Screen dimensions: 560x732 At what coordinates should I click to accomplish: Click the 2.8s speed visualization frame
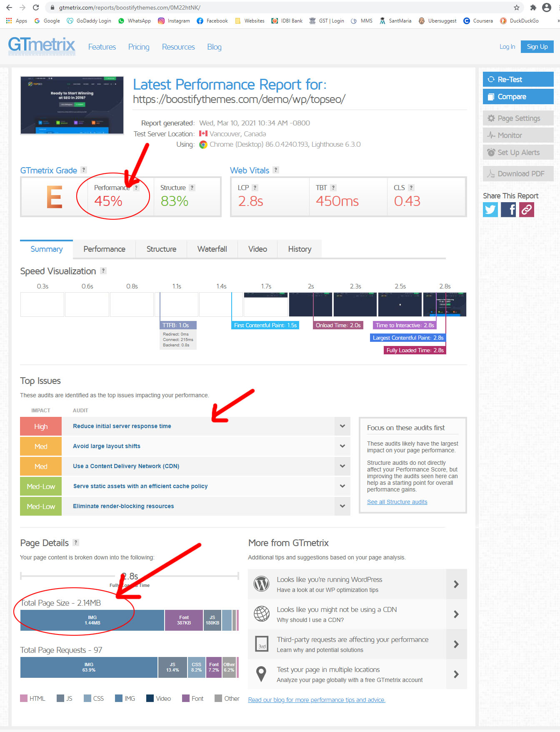445,304
